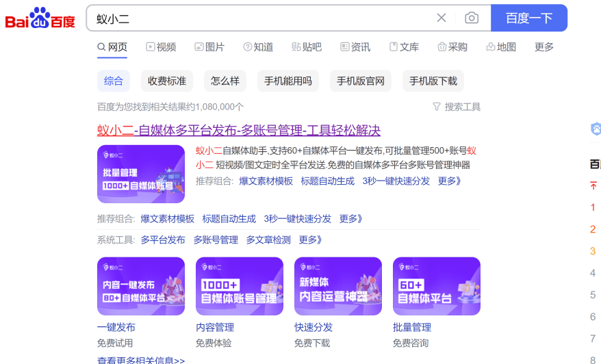Select the 手机能用吗 filter chip
Viewport: 601px width, 364px height.
tap(288, 81)
